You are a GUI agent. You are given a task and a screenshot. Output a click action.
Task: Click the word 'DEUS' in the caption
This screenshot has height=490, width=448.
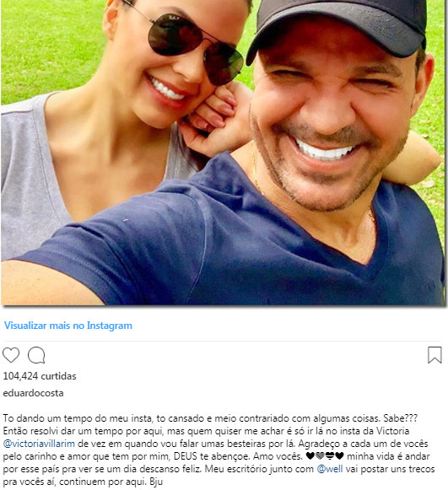[x=186, y=456]
